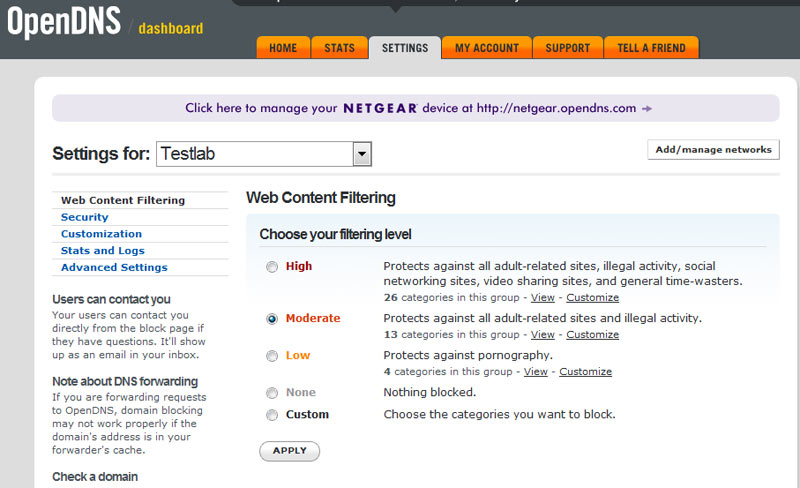Open the Support tab

(x=567, y=48)
